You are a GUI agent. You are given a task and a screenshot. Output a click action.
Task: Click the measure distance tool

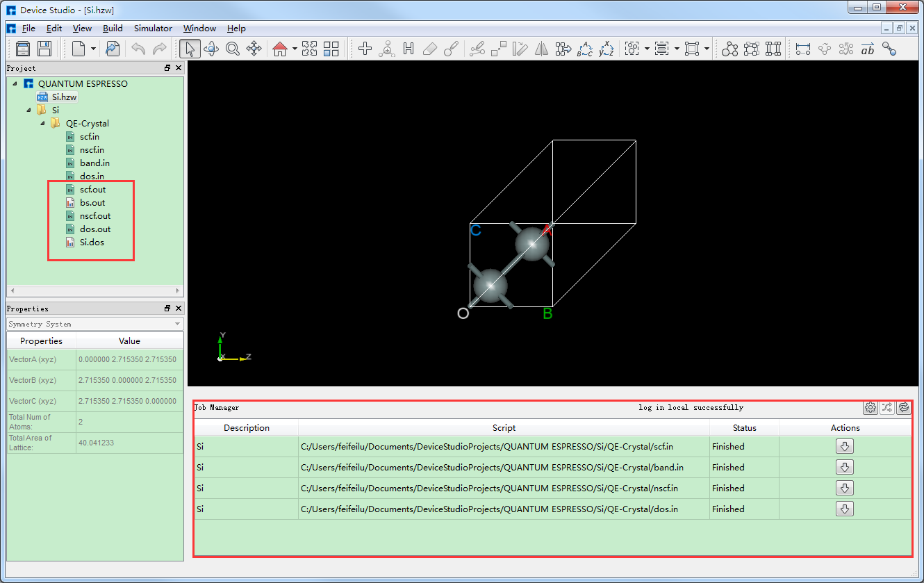pyautogui.click(x=803, y=49)
